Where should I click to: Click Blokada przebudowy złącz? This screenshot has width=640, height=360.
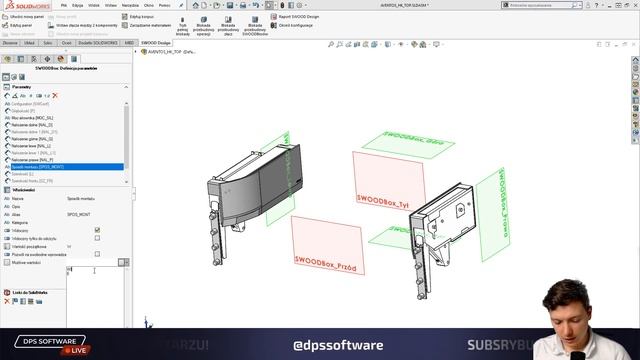point(228,26)
